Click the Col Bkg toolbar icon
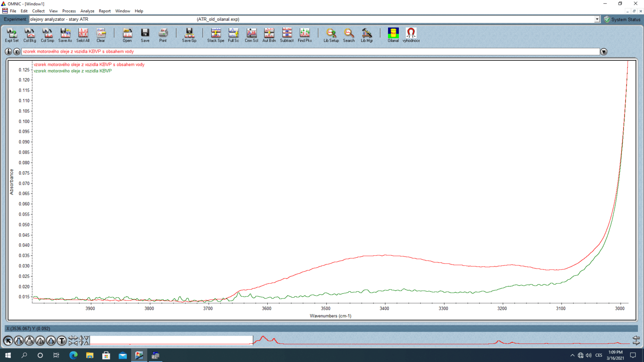This screenshot has width=644, height=362. tap(29, 35)
